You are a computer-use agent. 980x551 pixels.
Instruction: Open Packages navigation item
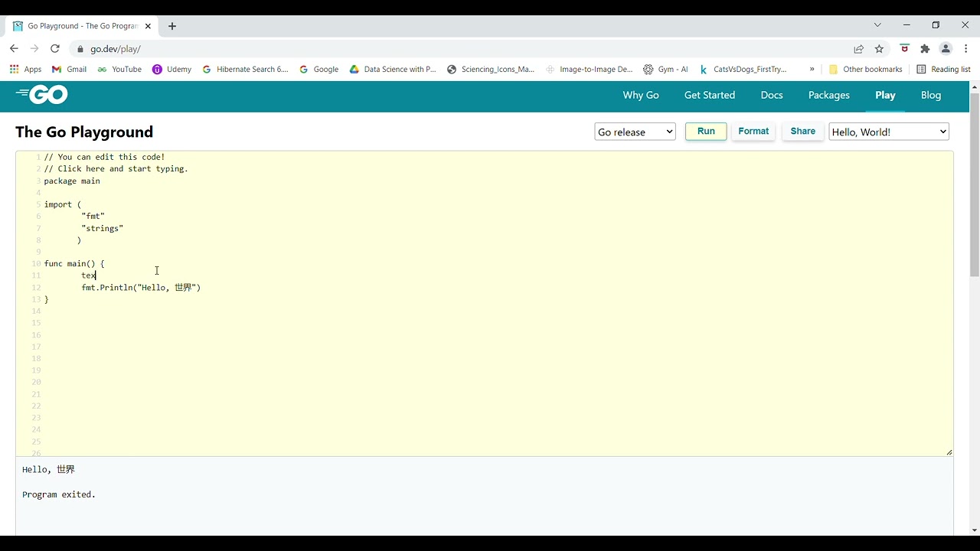click(829, 95)
